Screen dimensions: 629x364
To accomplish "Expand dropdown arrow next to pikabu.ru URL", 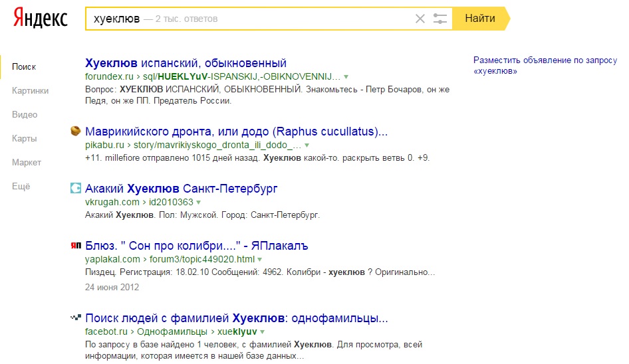I will point(307,145).
